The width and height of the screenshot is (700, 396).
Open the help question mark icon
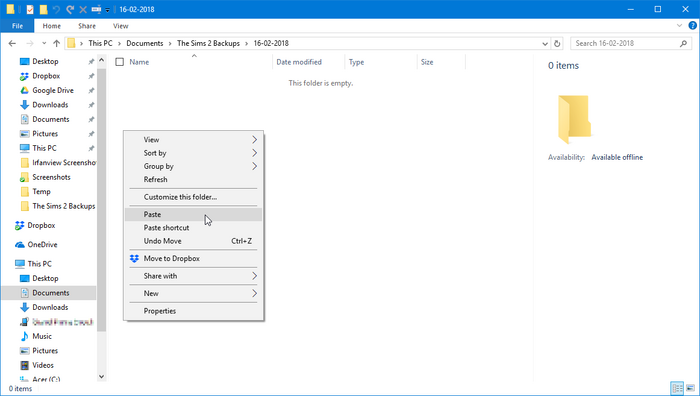pos(692,26)
